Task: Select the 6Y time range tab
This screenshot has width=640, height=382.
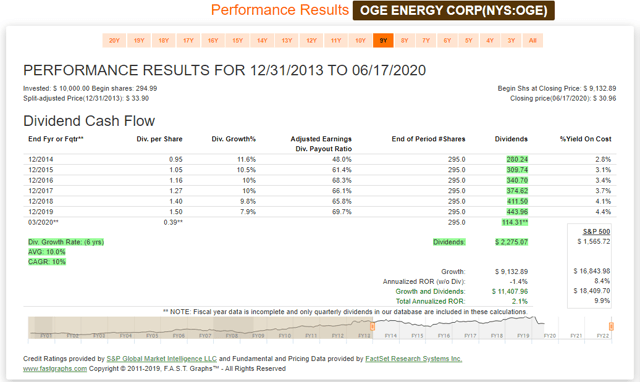Action: [x=447, y=40]
